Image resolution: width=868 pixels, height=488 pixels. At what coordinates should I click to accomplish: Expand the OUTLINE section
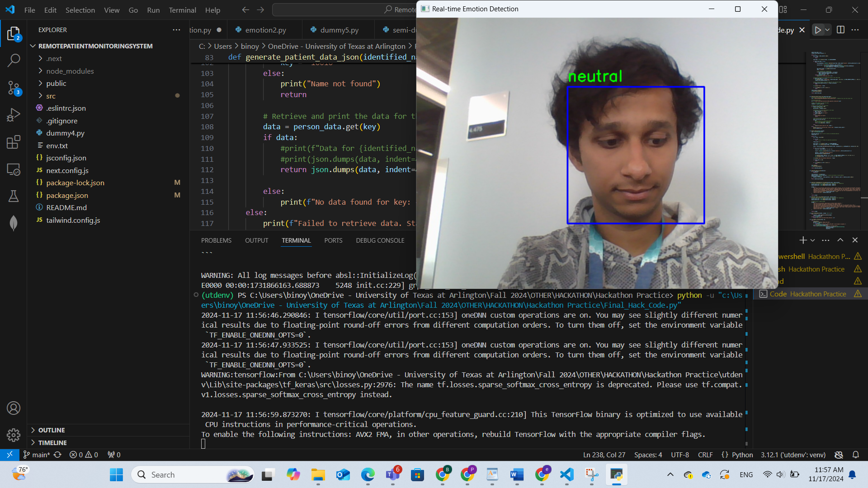[52, 430]
